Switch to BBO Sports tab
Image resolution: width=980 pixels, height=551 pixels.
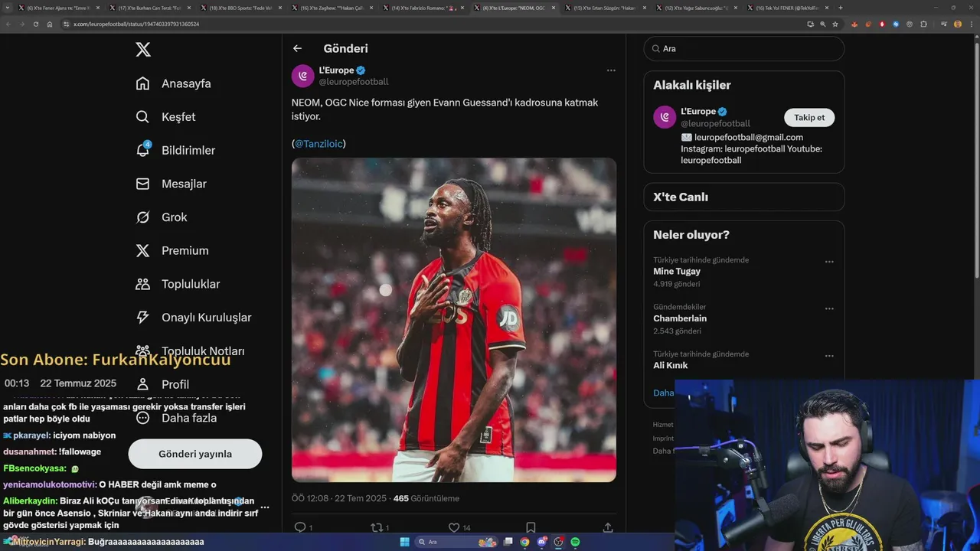tap(241, 8)
